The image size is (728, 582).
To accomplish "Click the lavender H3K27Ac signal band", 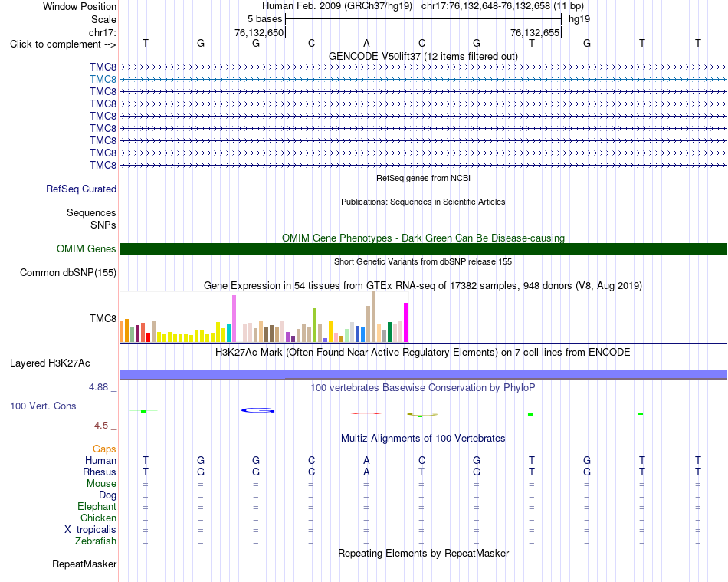I will coord(423,374).
